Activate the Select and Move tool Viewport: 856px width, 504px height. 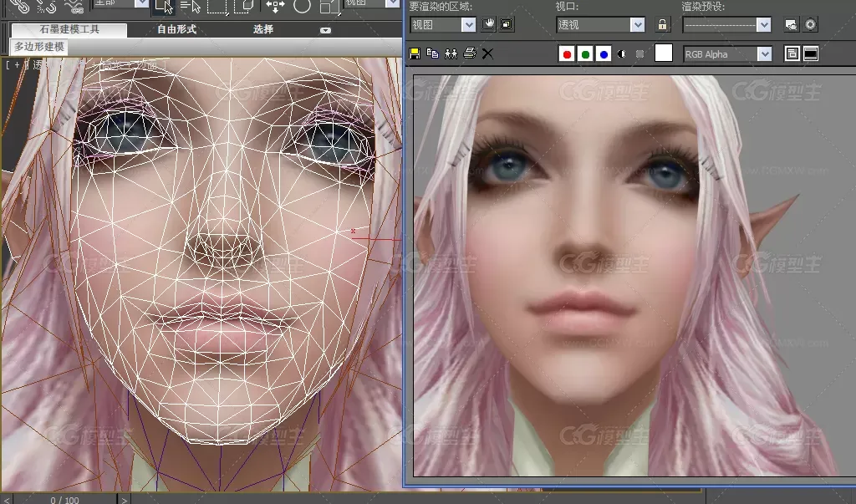pos(275,6)
